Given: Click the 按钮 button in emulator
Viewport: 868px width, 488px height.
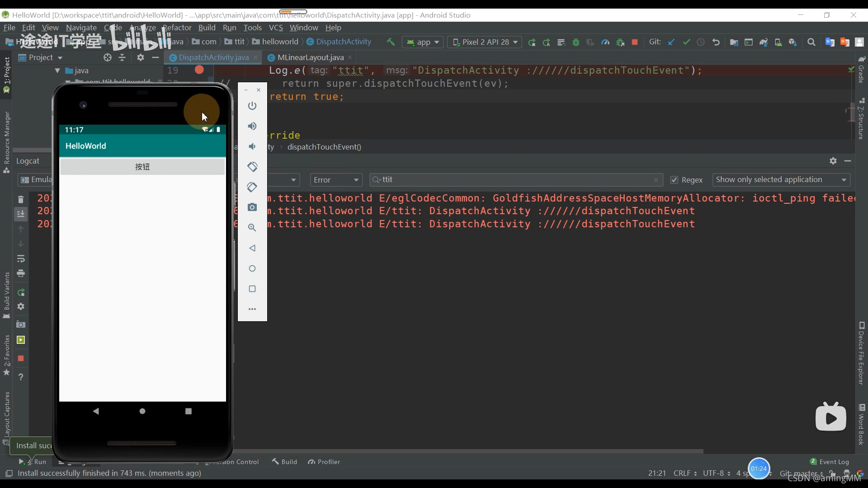Looking at the screenshot, I should 142,167.
